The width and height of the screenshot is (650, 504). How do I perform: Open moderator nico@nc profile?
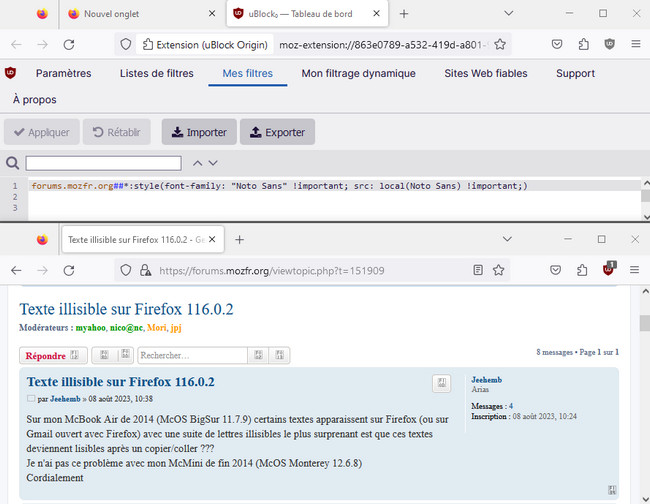coord(126,327)
